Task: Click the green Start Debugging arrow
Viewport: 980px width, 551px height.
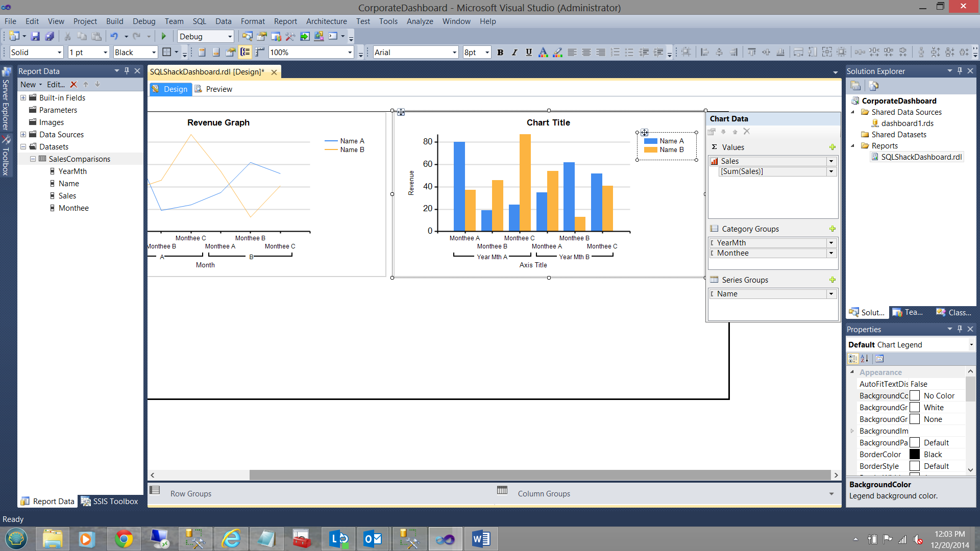Action: coord(164,36)
